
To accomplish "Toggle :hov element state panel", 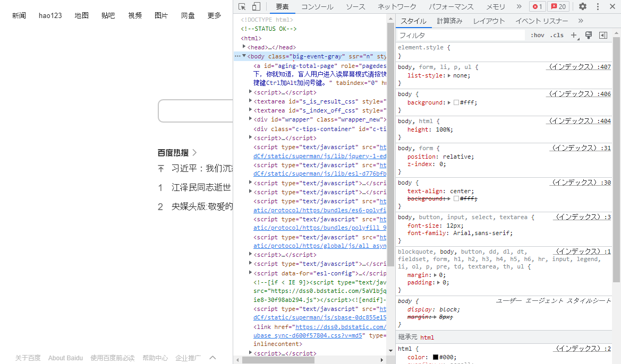I will pyautogui.click(x=538, y=35).
